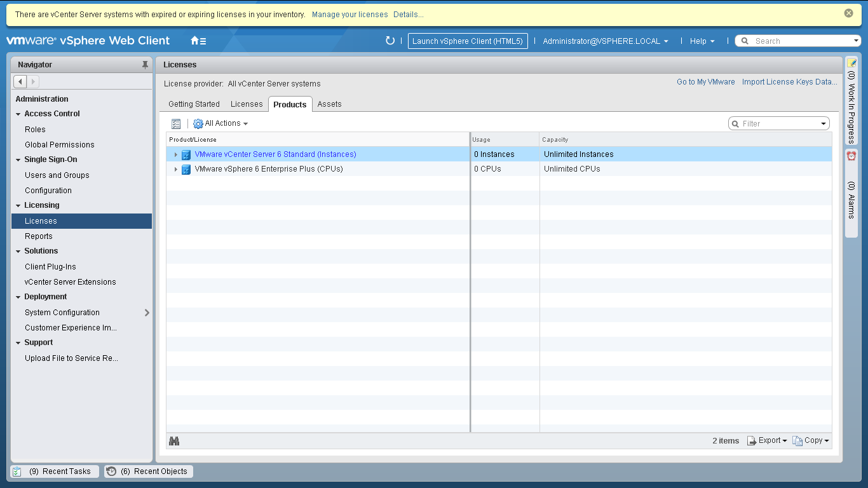
Task: Switch to the Licenses tab
Action: [x=247, y=104]
